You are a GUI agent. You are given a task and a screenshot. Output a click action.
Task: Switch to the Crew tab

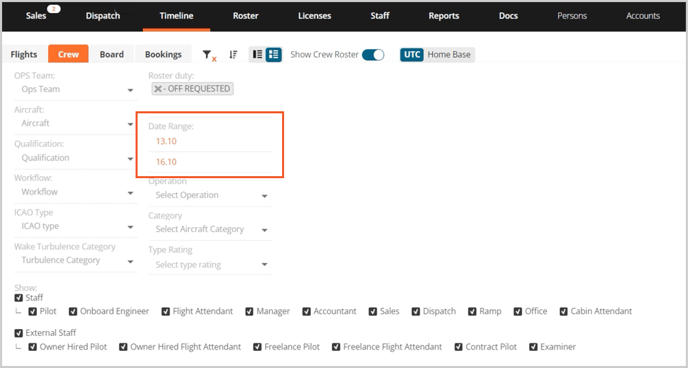tap(68, 54)
